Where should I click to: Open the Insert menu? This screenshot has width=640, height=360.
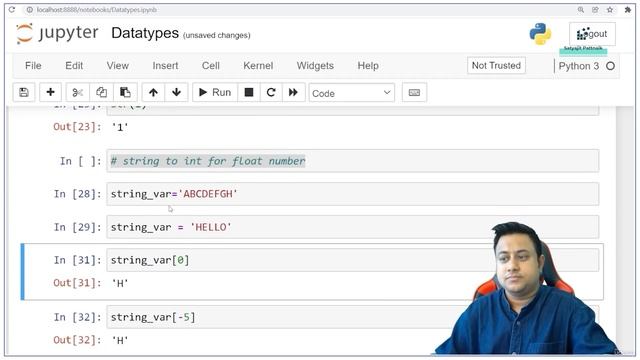pyautogui.click(x=165, y=66)
